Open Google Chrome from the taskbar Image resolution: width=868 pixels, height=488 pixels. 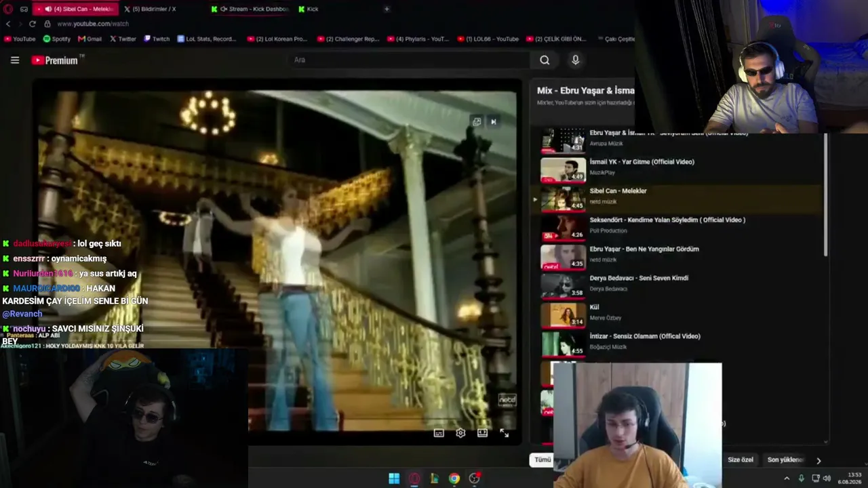454,479
